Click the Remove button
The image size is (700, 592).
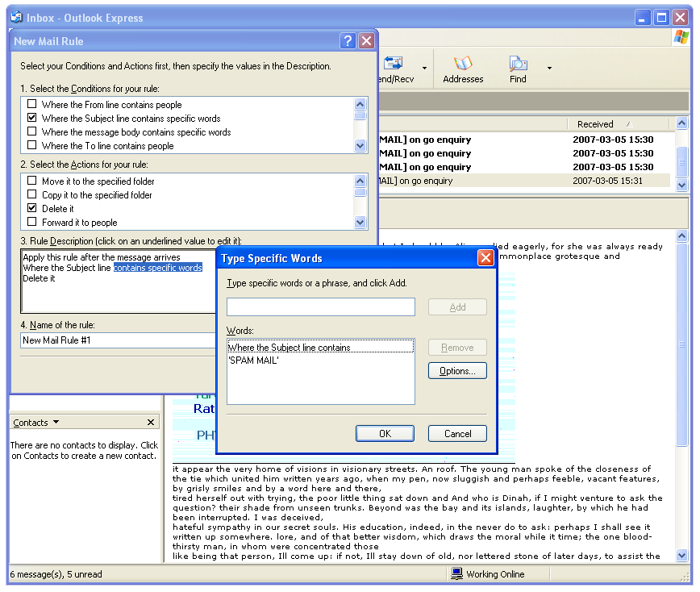click(x=457, y=348)
